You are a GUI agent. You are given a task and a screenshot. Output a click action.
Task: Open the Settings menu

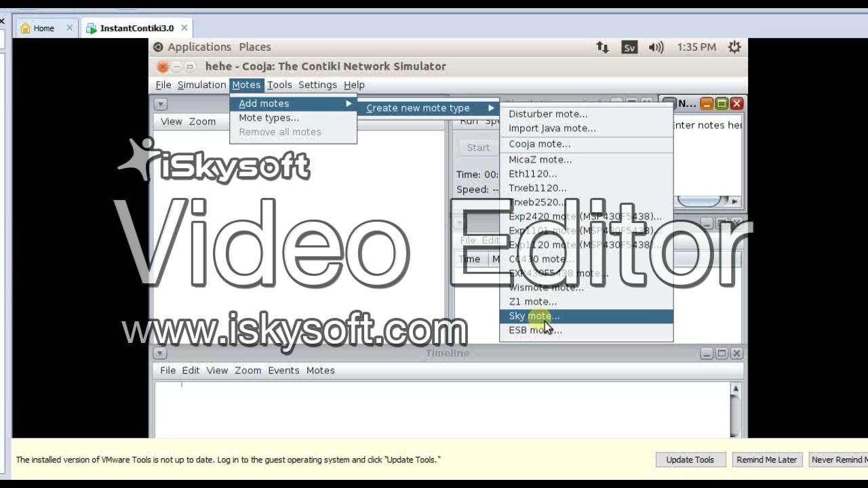(317, 85)
